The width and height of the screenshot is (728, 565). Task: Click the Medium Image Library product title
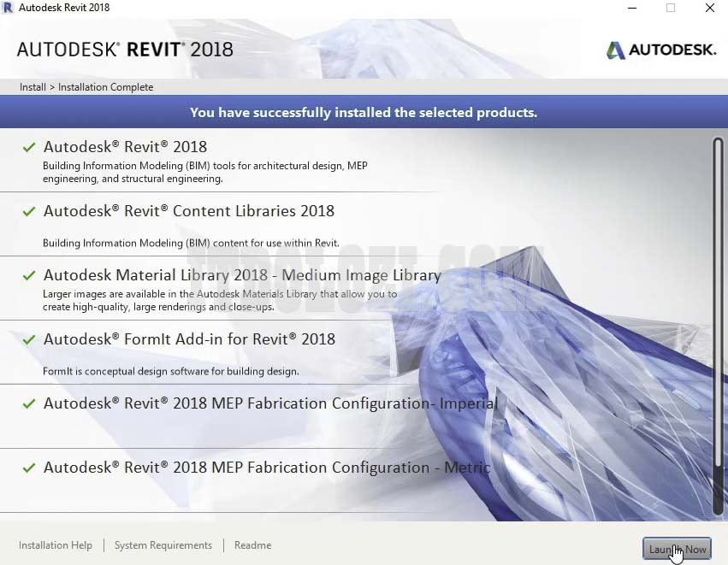(242, 275)
